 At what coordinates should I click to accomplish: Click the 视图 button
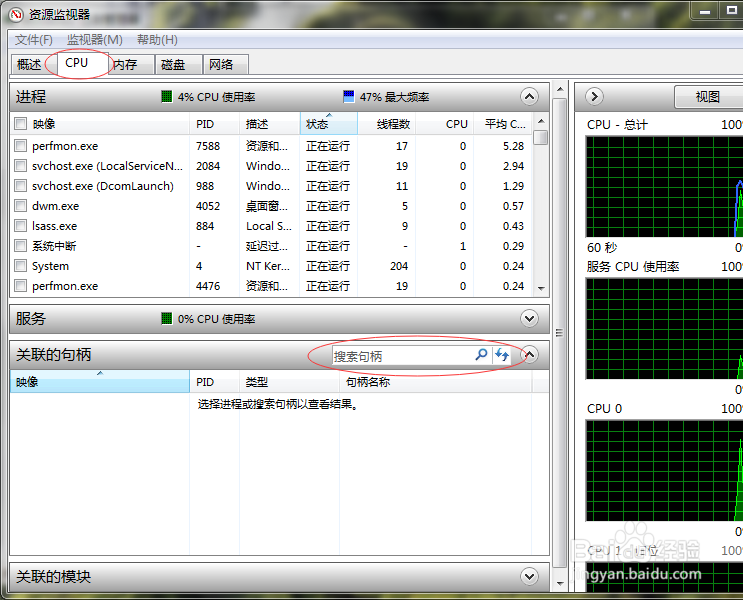tap(707, 97)
